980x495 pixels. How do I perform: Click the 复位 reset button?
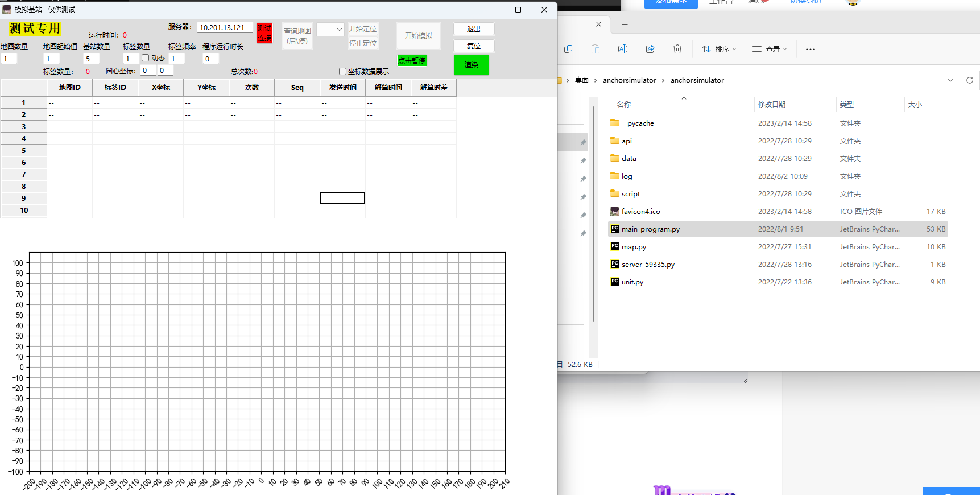(474, 46)
